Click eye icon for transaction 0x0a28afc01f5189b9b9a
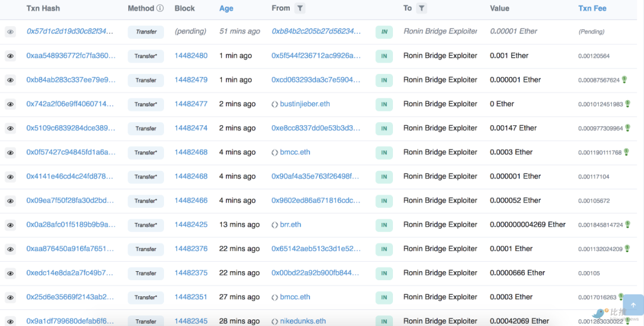 tap(10, 225)
